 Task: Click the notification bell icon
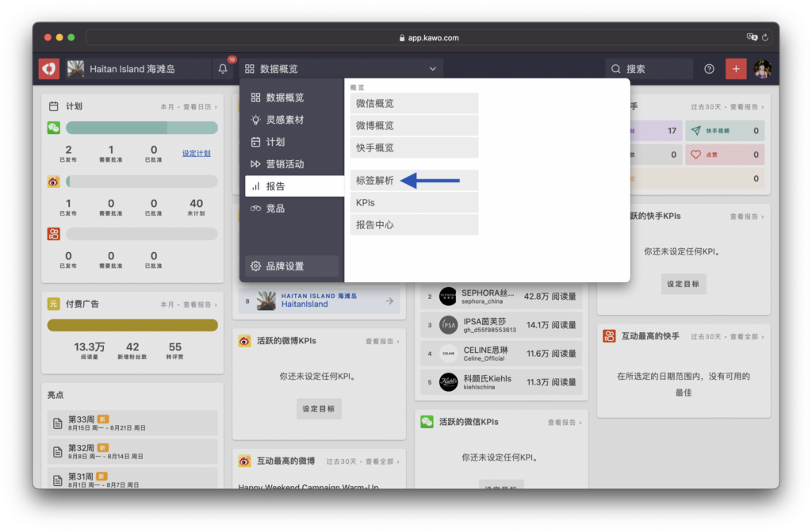point(223,70)
